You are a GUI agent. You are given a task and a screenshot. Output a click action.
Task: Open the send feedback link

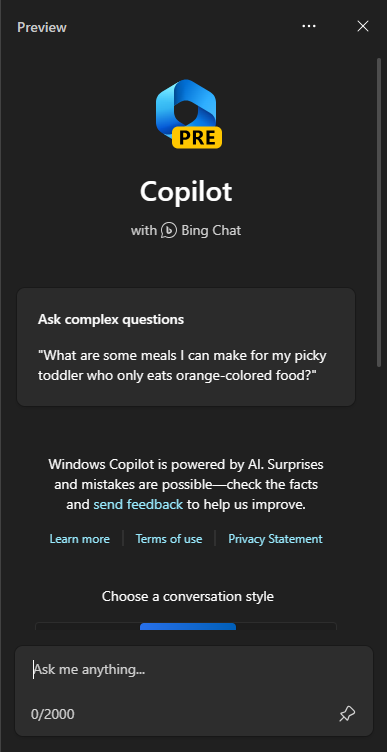[x=138, y=505]
